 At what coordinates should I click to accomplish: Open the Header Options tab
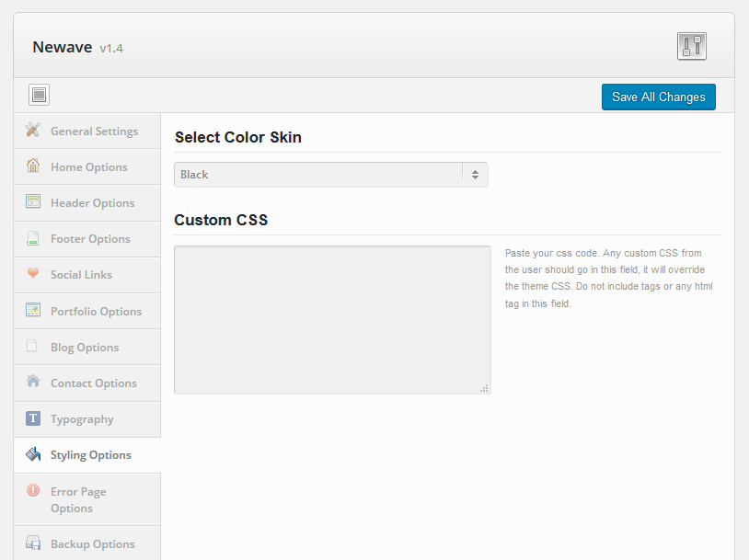tap(86, 203)
